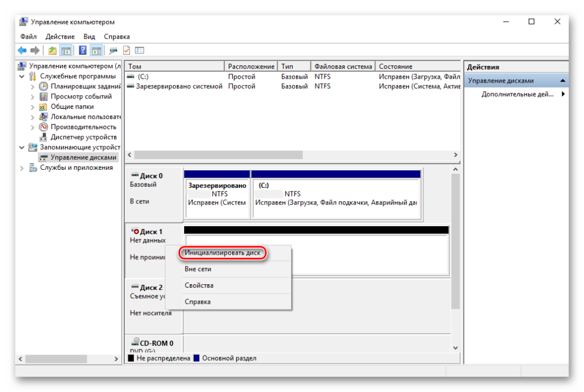Select the Зарезервировано partition block on Disk 0
The height and width of the screenshot is (392, 584).
click(x=217, y=194)
